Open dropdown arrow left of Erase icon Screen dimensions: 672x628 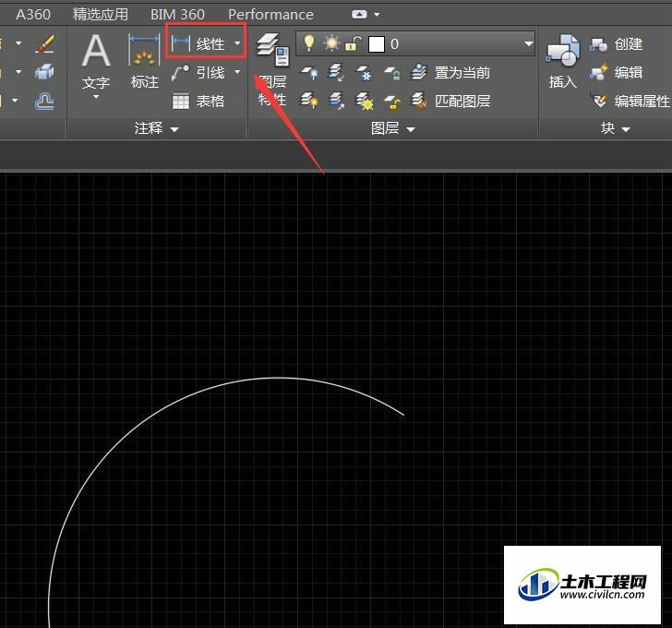click(x=18, y=43)
